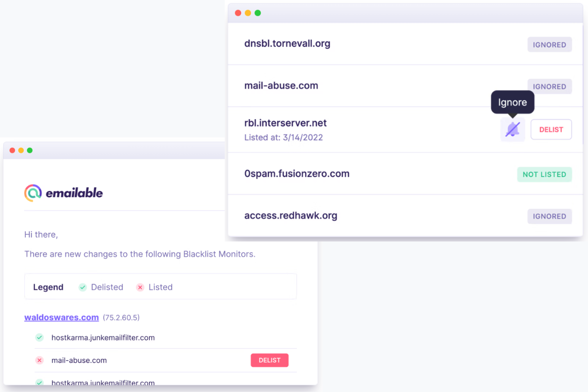Viewport: 588px width, 392px height.
Task: Click green check icon beside first hostkarma.junkemailfilter.com
Action: point(39,338)
